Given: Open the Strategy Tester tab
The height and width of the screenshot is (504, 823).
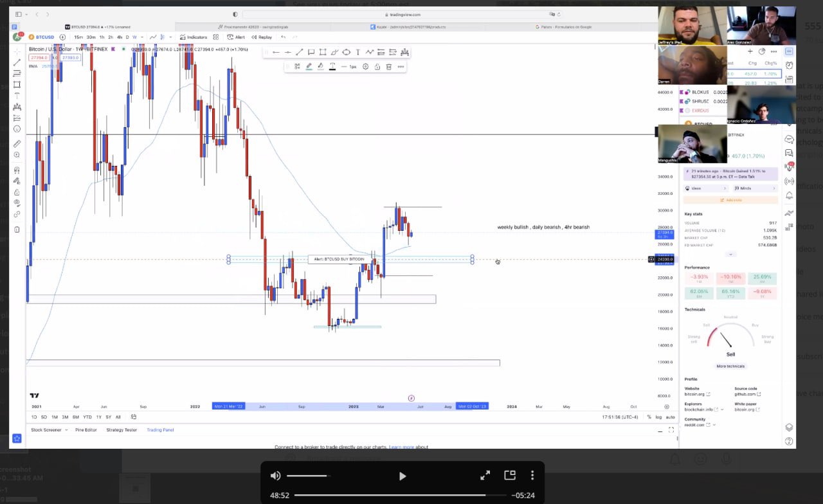Looking at the screenshot, I should click(122, 429).
